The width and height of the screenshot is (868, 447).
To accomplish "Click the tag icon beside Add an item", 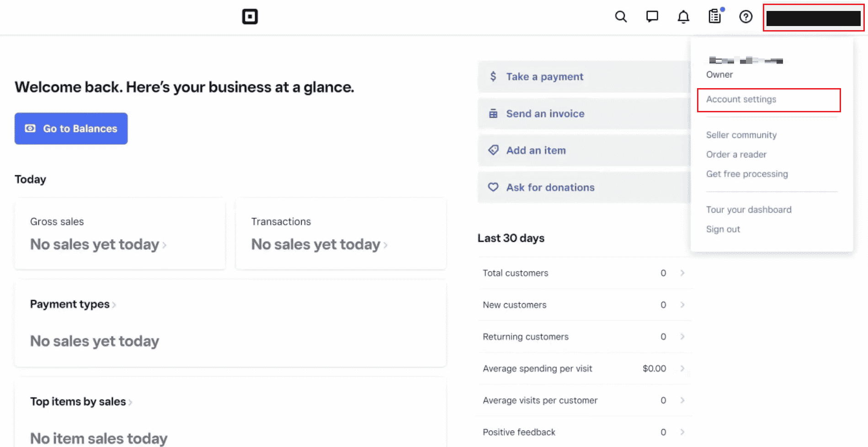I will (x=493, y=150).
